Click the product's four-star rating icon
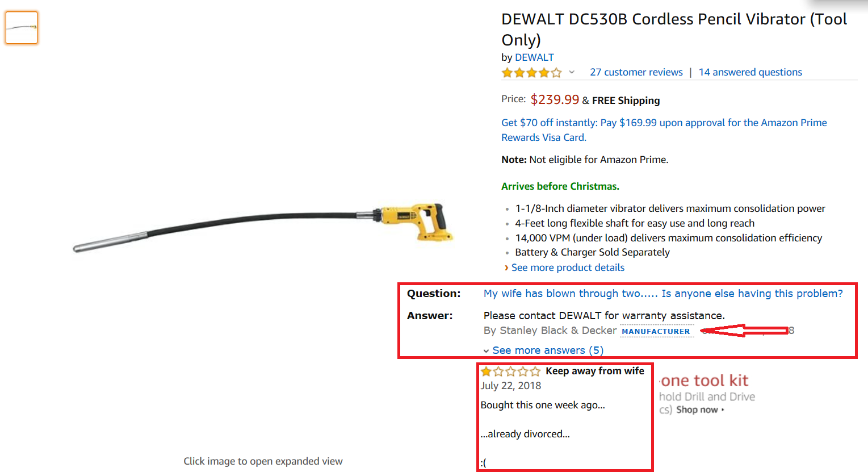 [531, 73]
